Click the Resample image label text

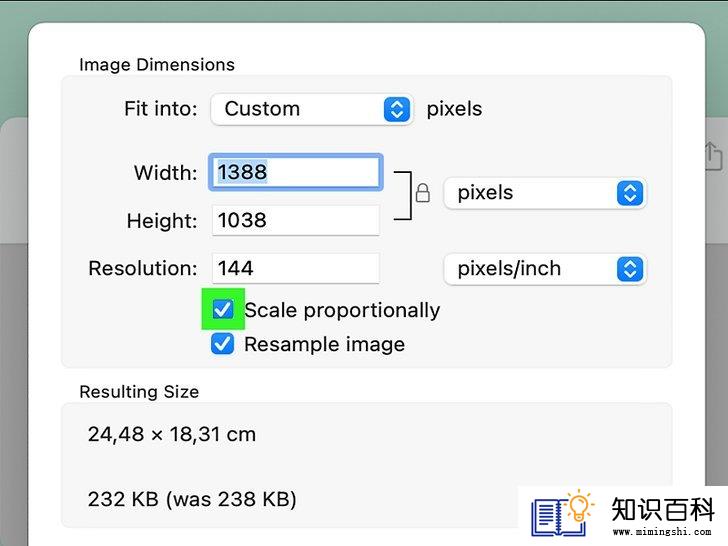click(x=324, y=344)
